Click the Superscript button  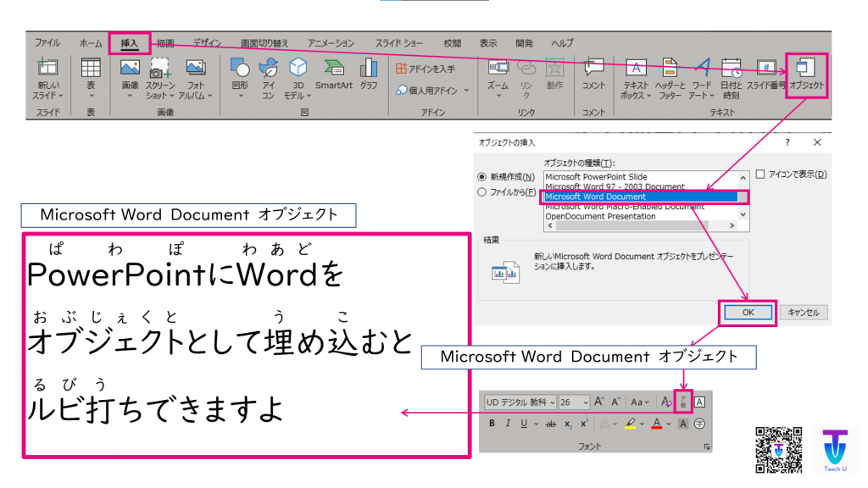point(584,424)
